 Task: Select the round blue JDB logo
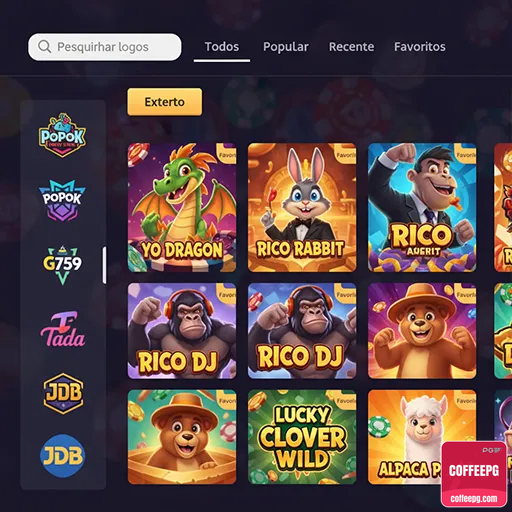tap(63, 456)
